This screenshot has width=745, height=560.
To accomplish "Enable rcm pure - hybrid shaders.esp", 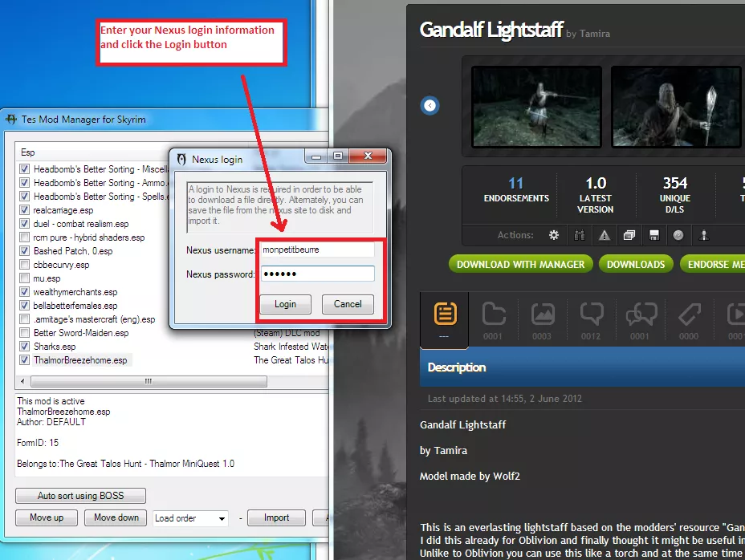I will [x=24, y=237].
